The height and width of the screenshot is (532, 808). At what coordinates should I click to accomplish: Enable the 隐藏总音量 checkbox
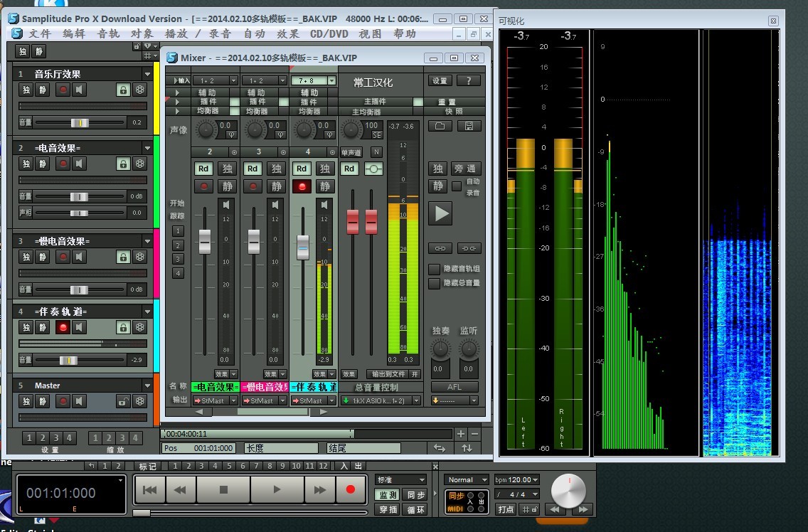pyautogui.click(x=434, y=283)
